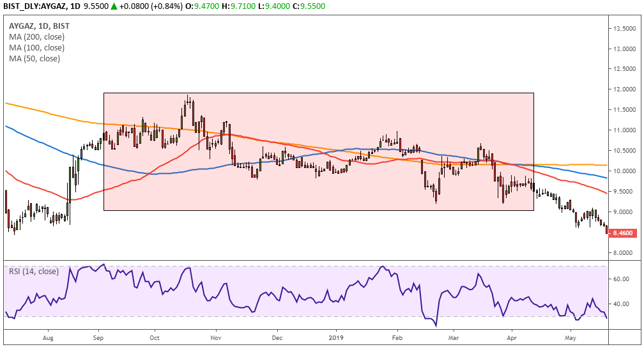Click the H:9.7100 high value in header

click(x=238, y=6)
